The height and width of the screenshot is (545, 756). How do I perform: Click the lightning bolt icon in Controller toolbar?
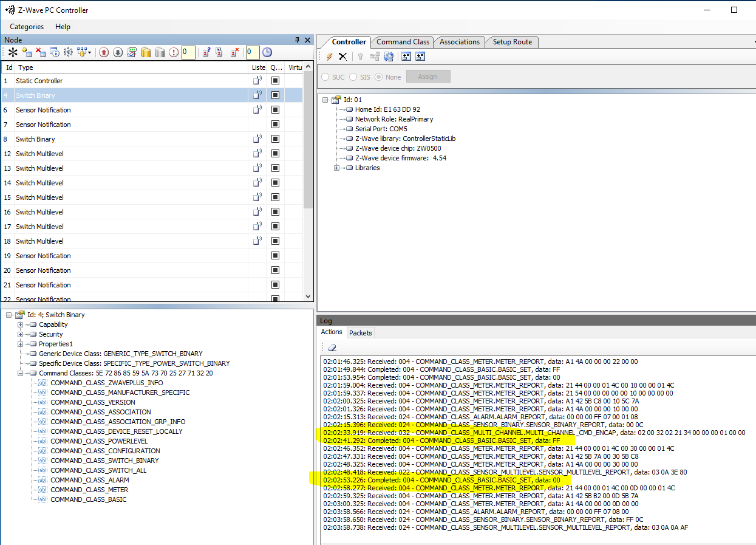pyautogui.click(x=330, y=57)
